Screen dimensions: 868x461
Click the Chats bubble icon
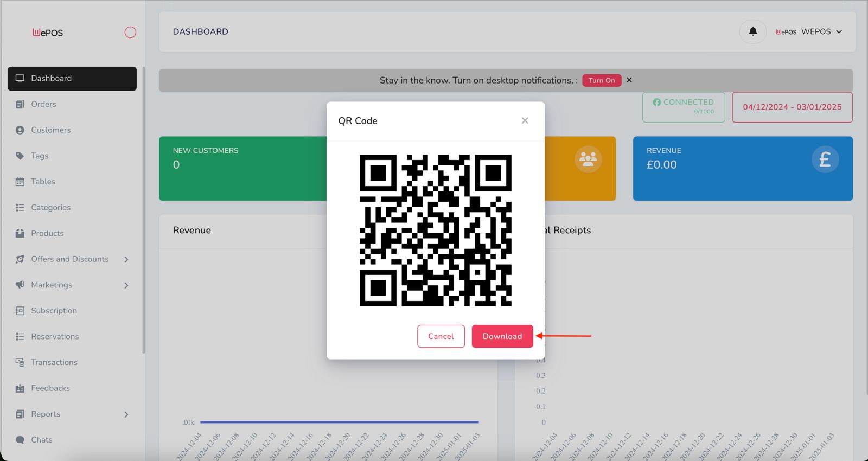coord(20,440)
